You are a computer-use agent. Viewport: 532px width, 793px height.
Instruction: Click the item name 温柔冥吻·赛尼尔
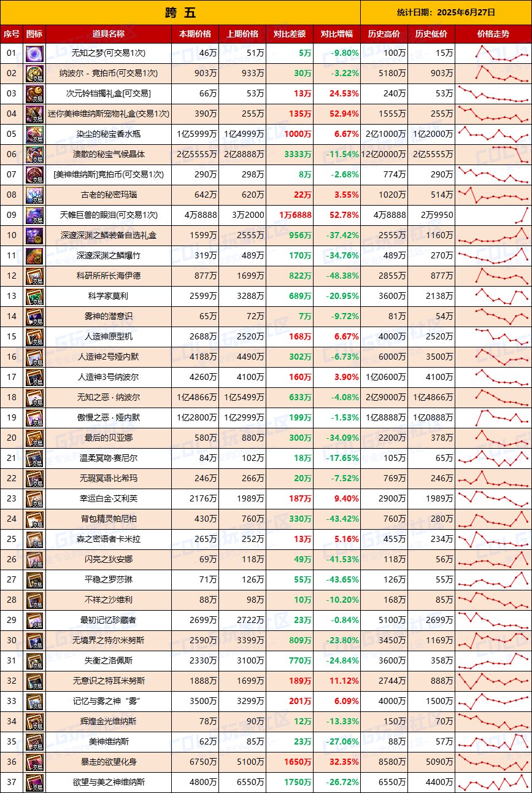point(107,458)
